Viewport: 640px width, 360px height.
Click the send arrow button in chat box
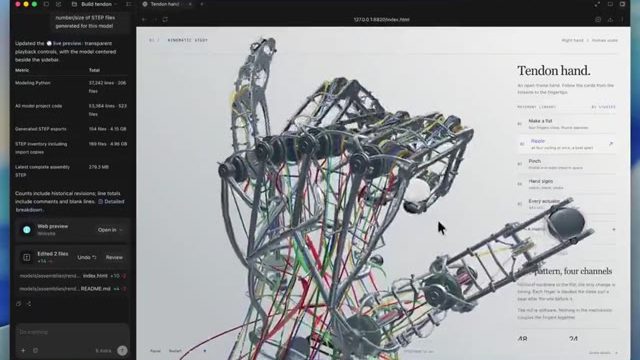(x=122, y=350)
